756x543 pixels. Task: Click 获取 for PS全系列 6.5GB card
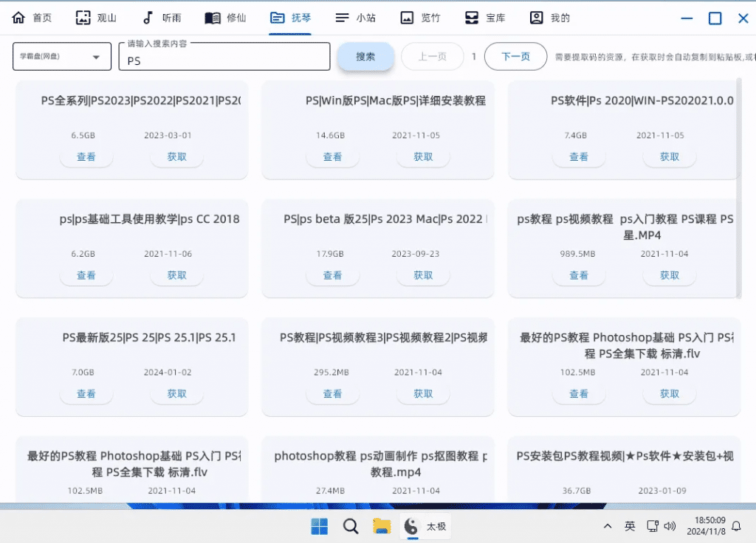tap(177, 156)
